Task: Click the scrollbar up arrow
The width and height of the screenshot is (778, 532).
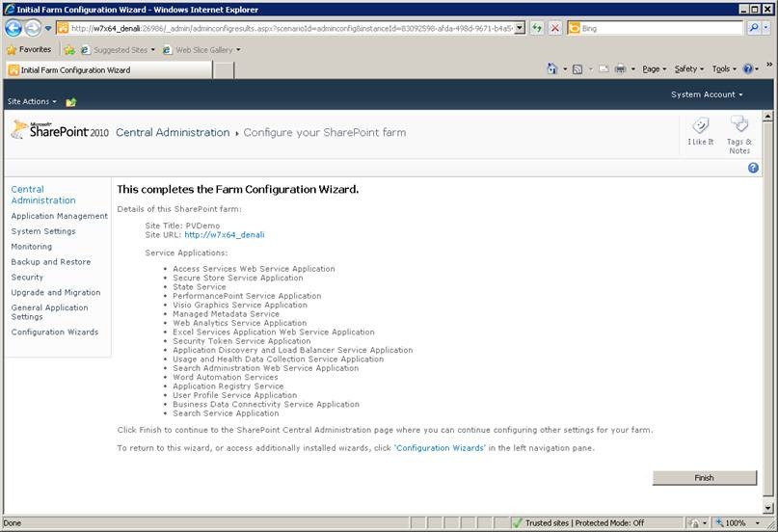Action: (767, 117)
